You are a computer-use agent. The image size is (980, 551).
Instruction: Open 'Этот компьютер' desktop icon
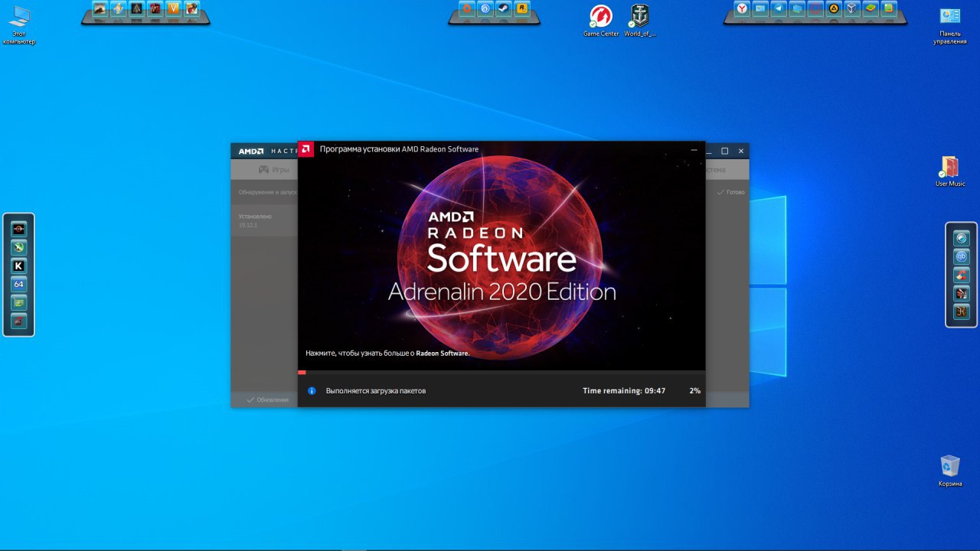(19, 24)
